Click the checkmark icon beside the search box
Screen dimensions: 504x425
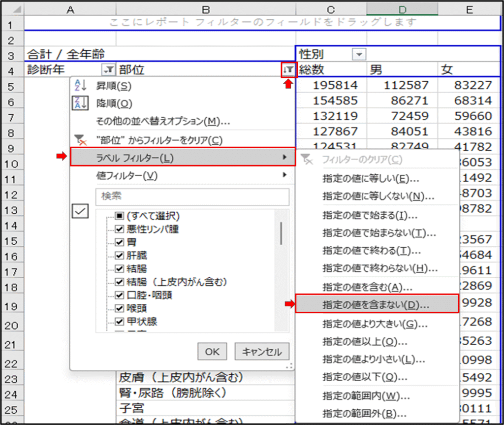tap(80, 211)
